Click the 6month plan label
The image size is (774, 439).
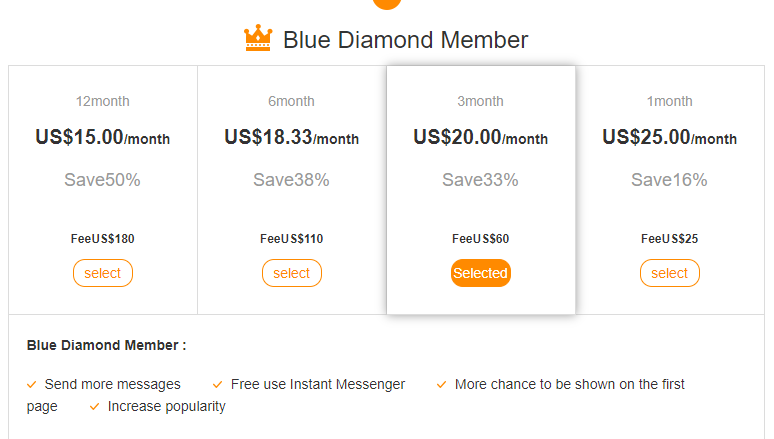(x=292, y=101)
